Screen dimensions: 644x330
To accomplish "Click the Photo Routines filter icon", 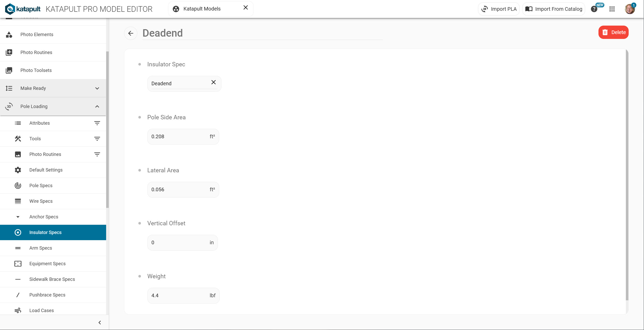I will (x=97, y=154).
